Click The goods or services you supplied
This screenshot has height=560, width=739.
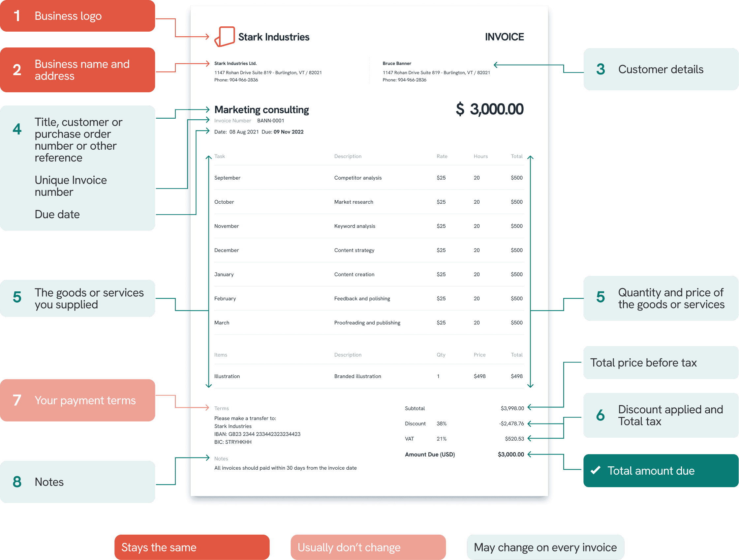pos(77,299)
